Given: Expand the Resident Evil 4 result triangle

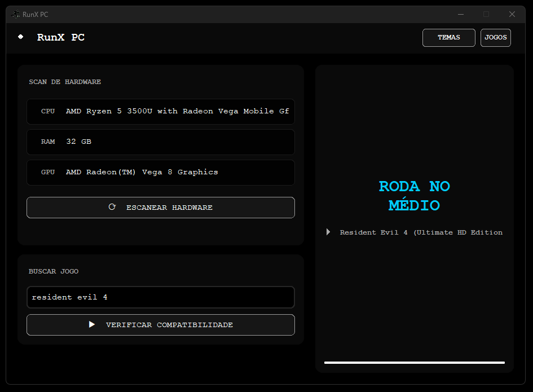Looking at the screenshot, I should [x=328, y=232].
